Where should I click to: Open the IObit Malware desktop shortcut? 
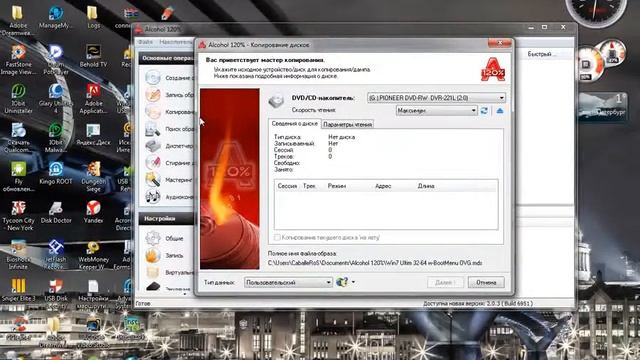click(x=56, y=138)
